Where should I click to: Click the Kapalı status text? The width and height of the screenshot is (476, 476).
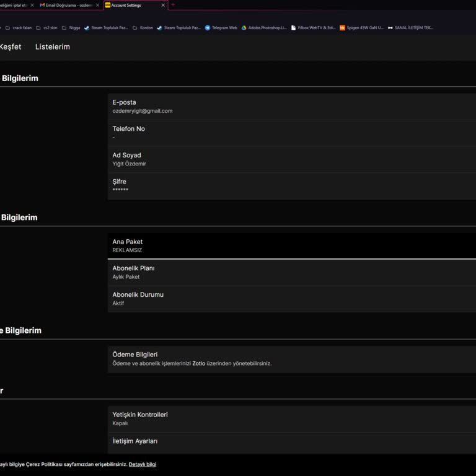(120, 423)
